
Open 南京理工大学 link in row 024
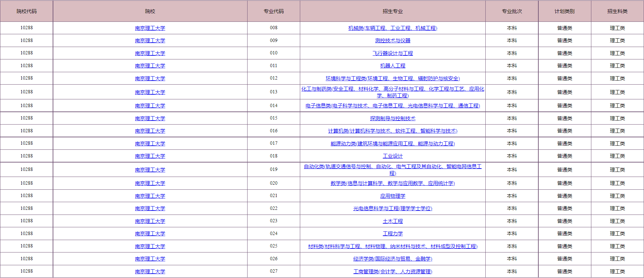point(150,234)
